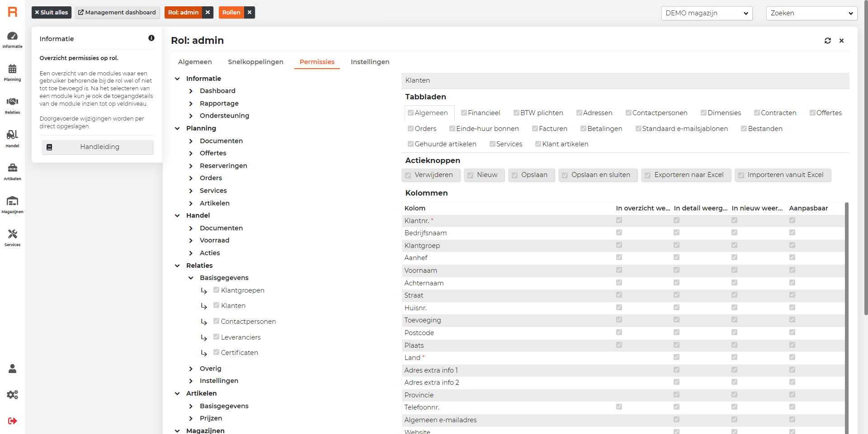The width and height of the screenshot is (868, 434).
Task: Toggle the Verwijderen action permission
Action: tap(408, 175)
